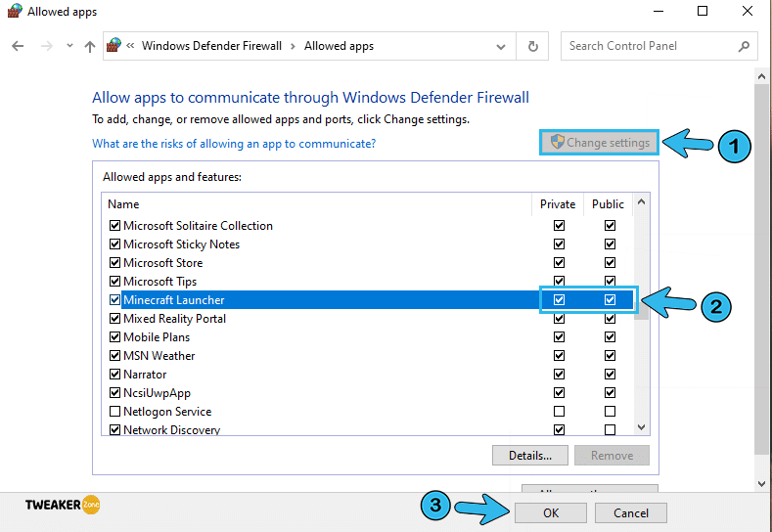Click the address bar double chevron
772x532 pixels.
coord(130,46)
